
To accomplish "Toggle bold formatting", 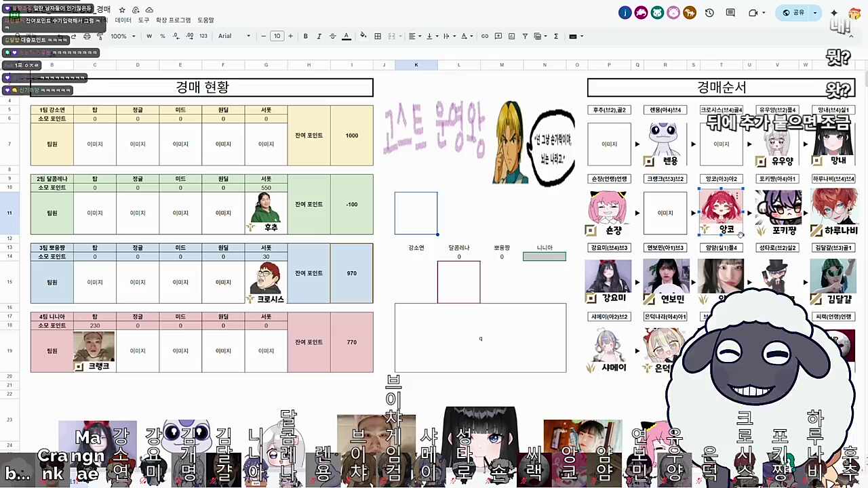I will [x=306, y=36].
